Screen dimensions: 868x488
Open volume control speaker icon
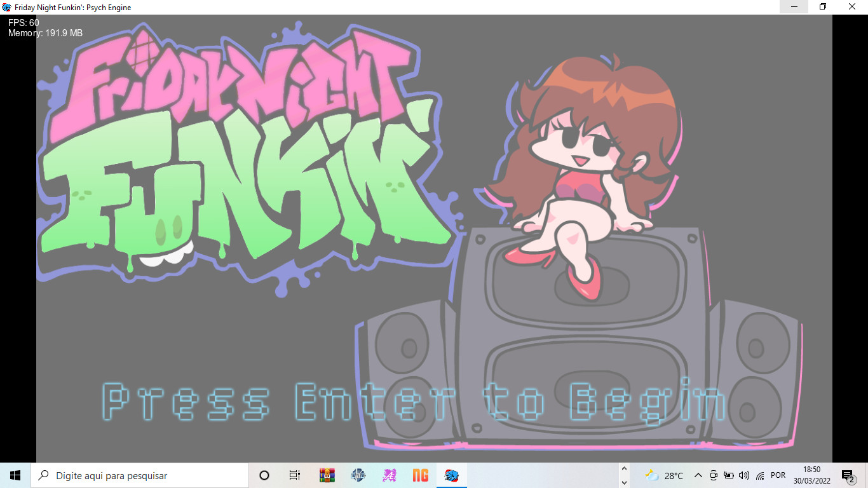744,475
